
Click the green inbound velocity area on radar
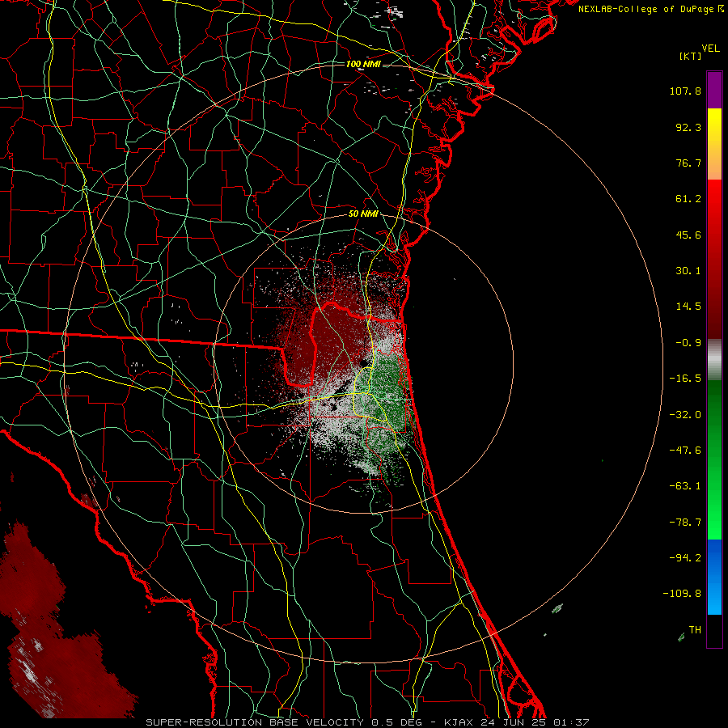click(x=389, y=400)
